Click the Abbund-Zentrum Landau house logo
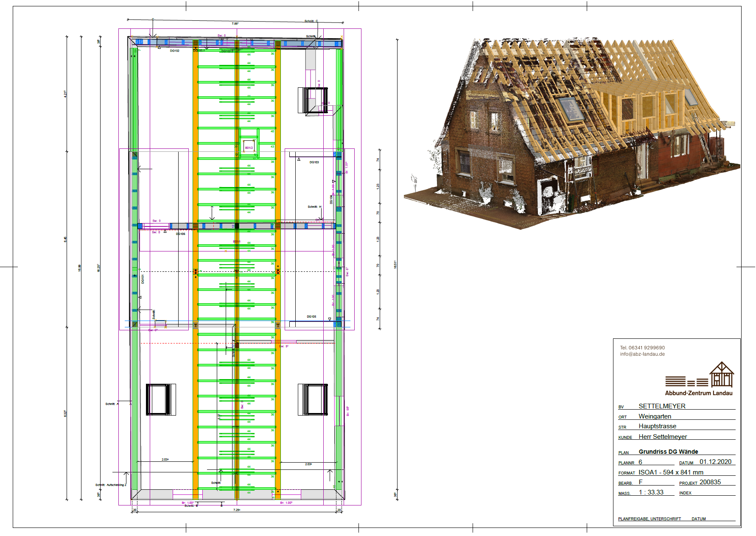756x536 pixels. (722, 374)
